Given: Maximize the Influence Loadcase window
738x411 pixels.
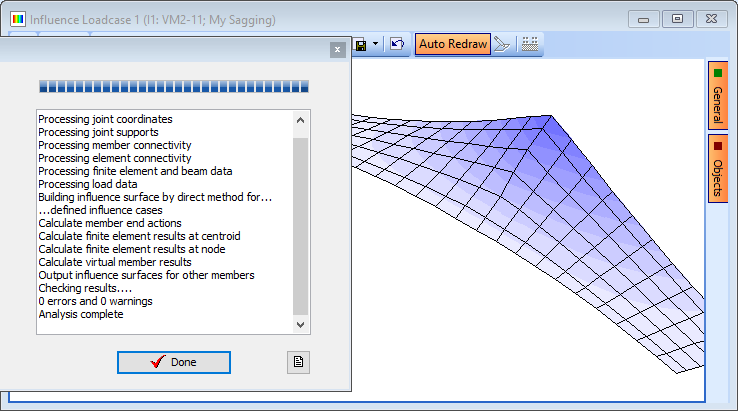Looking at the screenshot, I should click(x=677, y=19).
